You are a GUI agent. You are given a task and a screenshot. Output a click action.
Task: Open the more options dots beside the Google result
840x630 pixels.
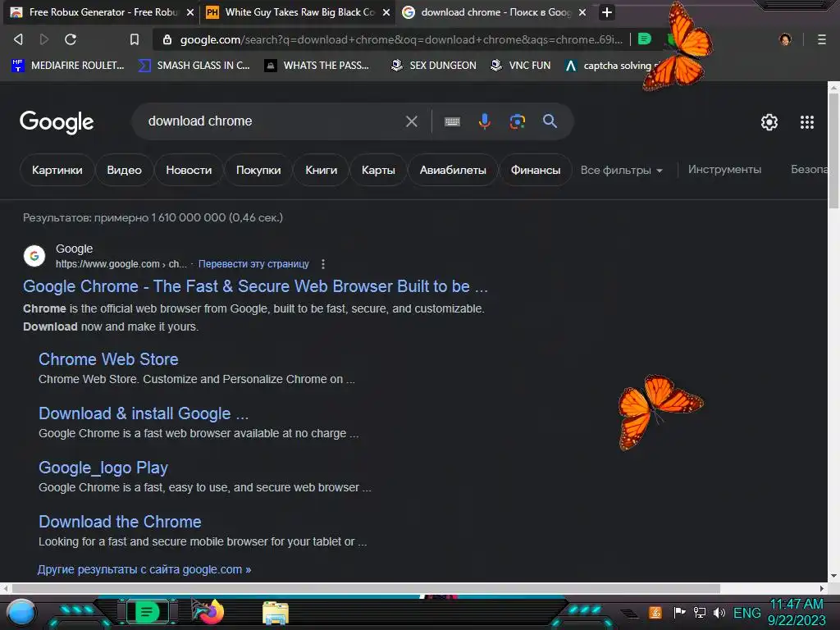(322, 264)
